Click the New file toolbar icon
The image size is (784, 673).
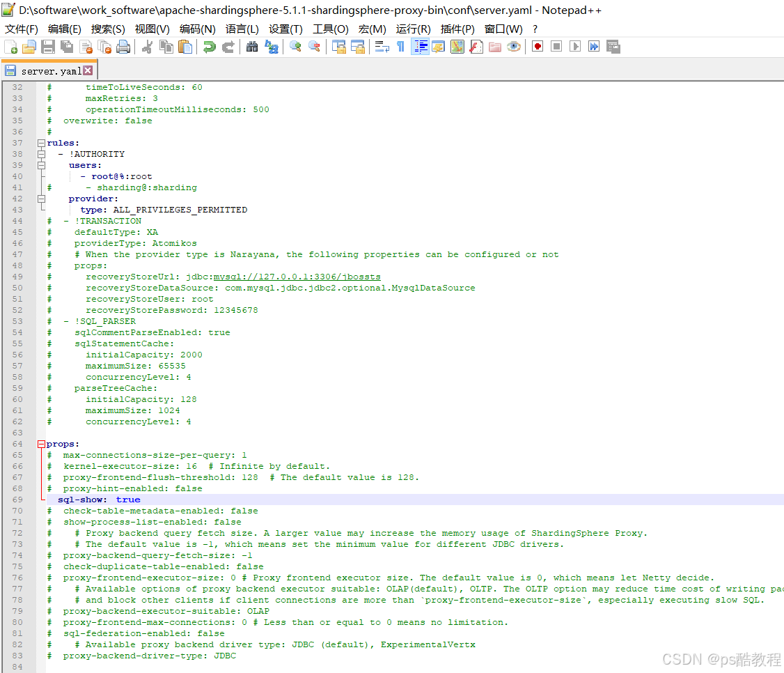point(11,47)
